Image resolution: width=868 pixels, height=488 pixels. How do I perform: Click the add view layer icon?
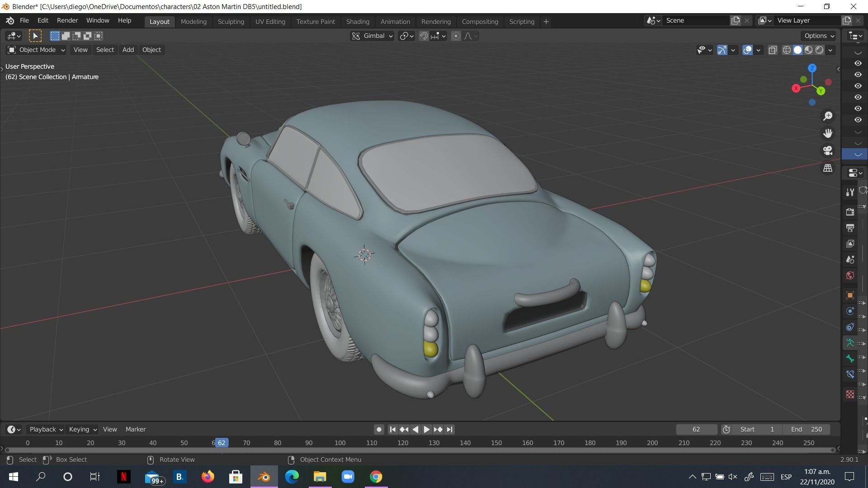(x=847, y=20)
